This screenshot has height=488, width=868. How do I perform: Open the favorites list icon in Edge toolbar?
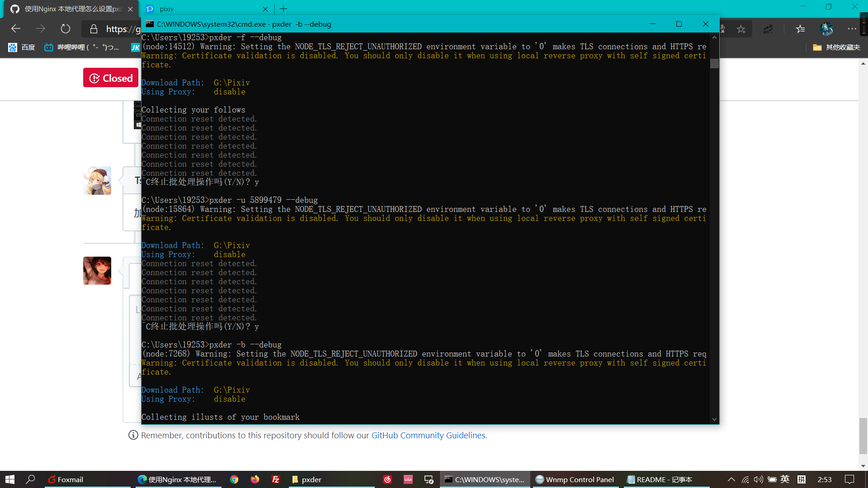pyautogui.click(x=800, y=28)
